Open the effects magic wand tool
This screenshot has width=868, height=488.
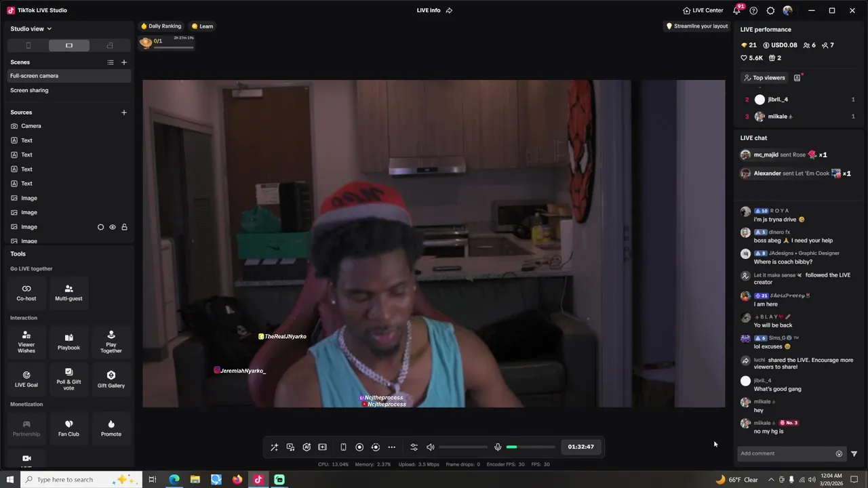[274, 447]
